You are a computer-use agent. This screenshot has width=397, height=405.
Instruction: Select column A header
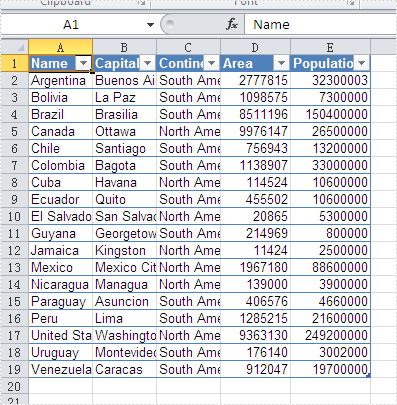pos(60,47)
